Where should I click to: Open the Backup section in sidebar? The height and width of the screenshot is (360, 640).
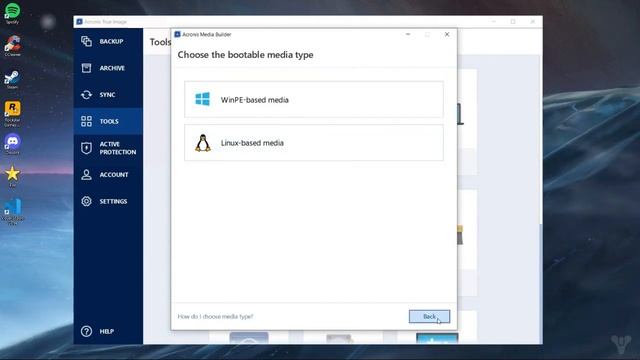click(x=108, y=41)
